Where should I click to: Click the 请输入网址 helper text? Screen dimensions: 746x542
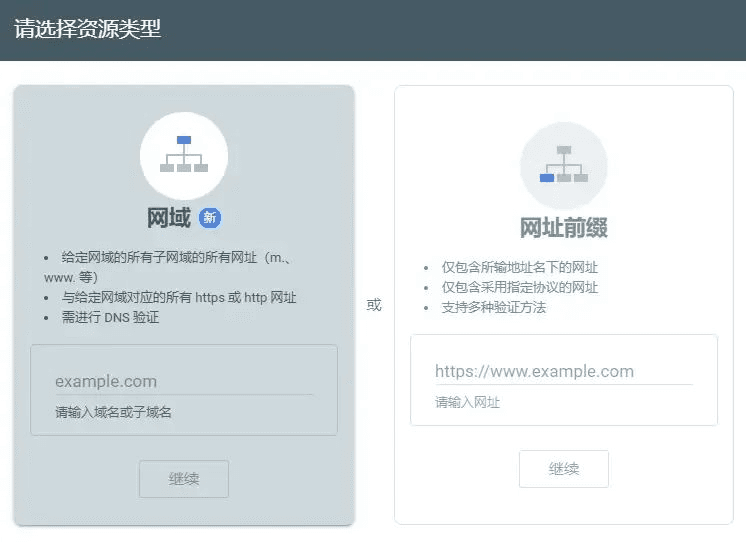click(x=467, y=403)
